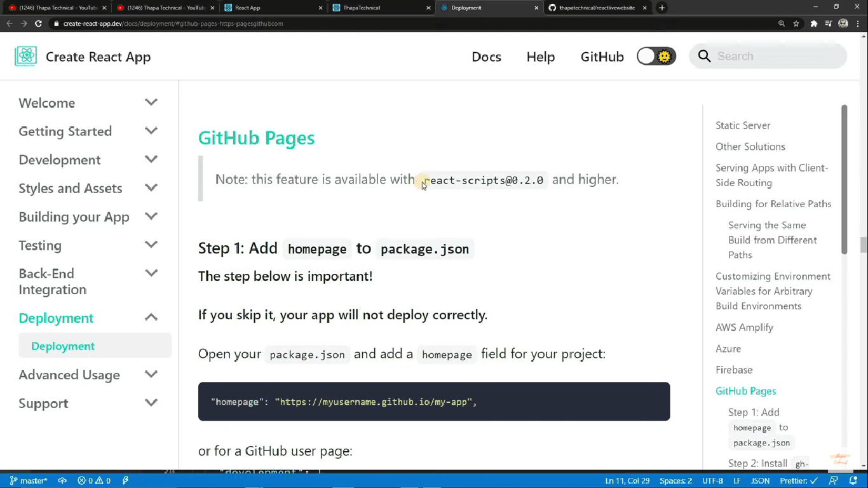The image size is (868, 488).
Task: Switch to the ThapaTechnical tab
Action: pos(381,8)
